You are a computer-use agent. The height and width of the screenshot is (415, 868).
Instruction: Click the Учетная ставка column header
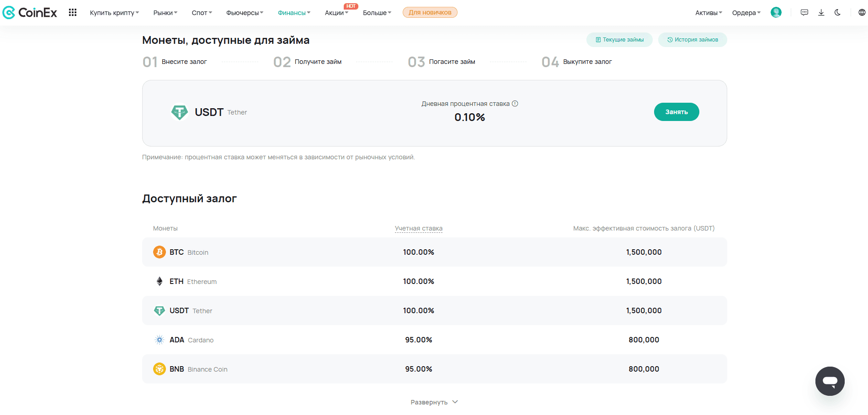[x=419, y=228]
